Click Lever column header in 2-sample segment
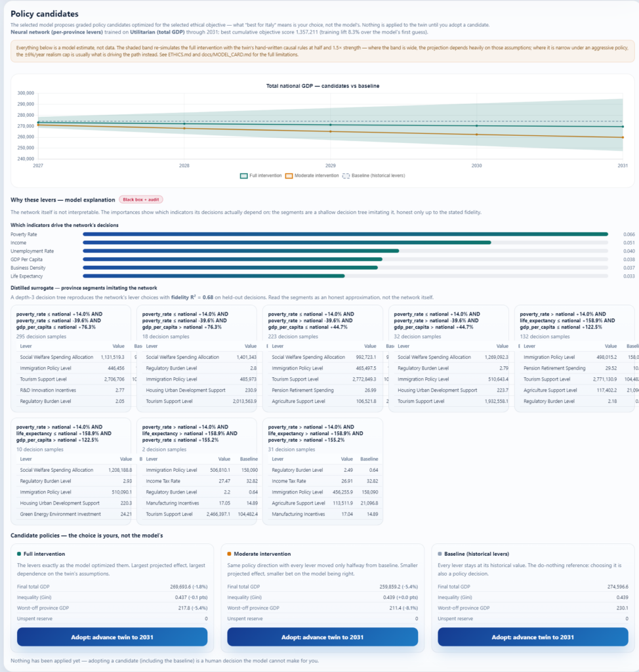 (x=152, y=459)
